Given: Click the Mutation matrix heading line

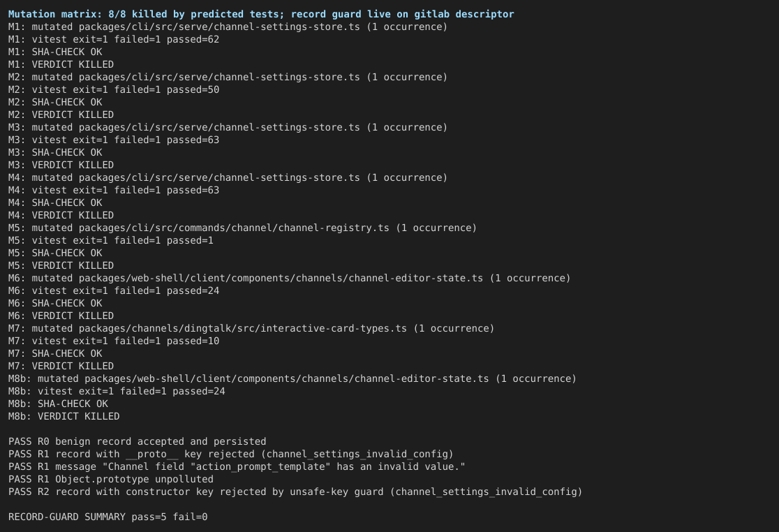Looking at the screenshot, I should 261,15.
